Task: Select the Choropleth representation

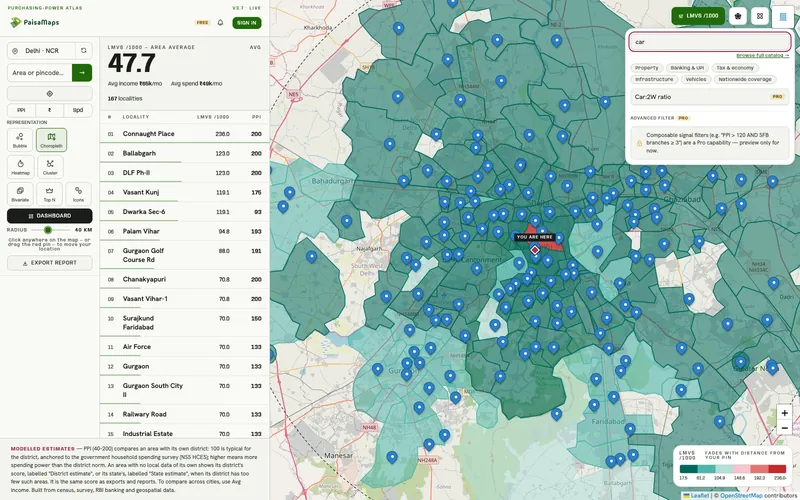Action: coord(51,140)
